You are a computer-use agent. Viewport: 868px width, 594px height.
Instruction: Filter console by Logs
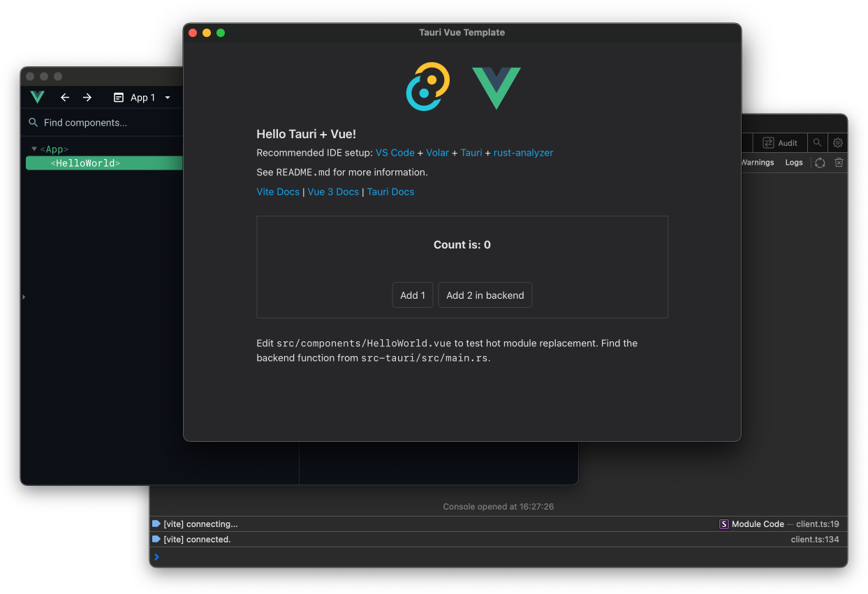(x=794, y=163)
